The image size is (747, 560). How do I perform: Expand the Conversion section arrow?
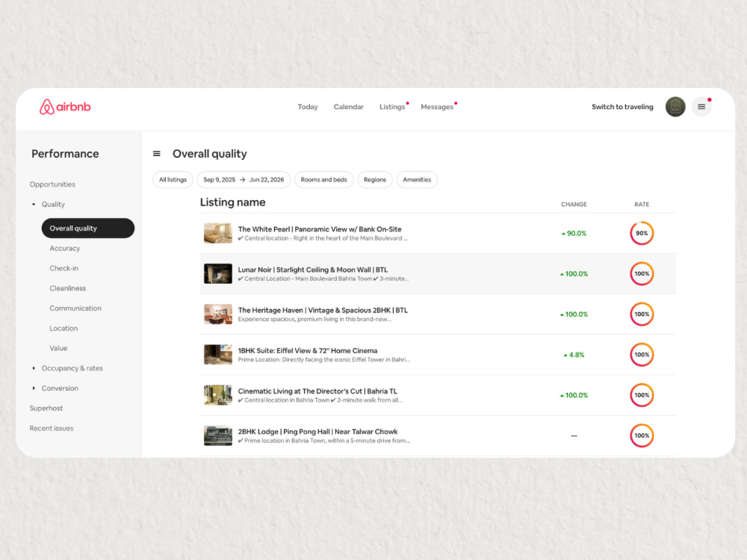(34, 388)
